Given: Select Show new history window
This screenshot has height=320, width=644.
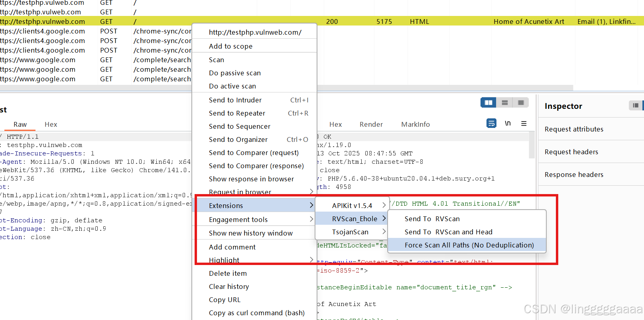Looking at the screenshot, I should point(251,233).
